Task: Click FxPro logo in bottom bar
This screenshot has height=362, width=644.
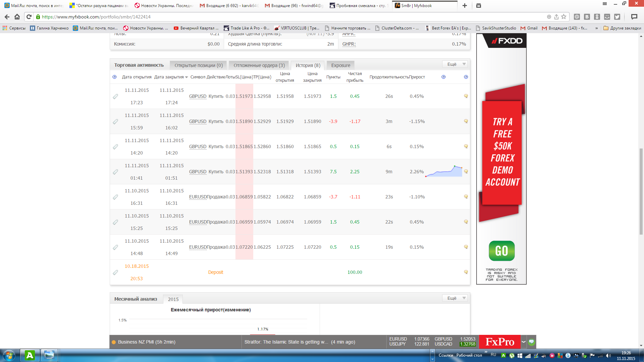Action: point(499,342)
